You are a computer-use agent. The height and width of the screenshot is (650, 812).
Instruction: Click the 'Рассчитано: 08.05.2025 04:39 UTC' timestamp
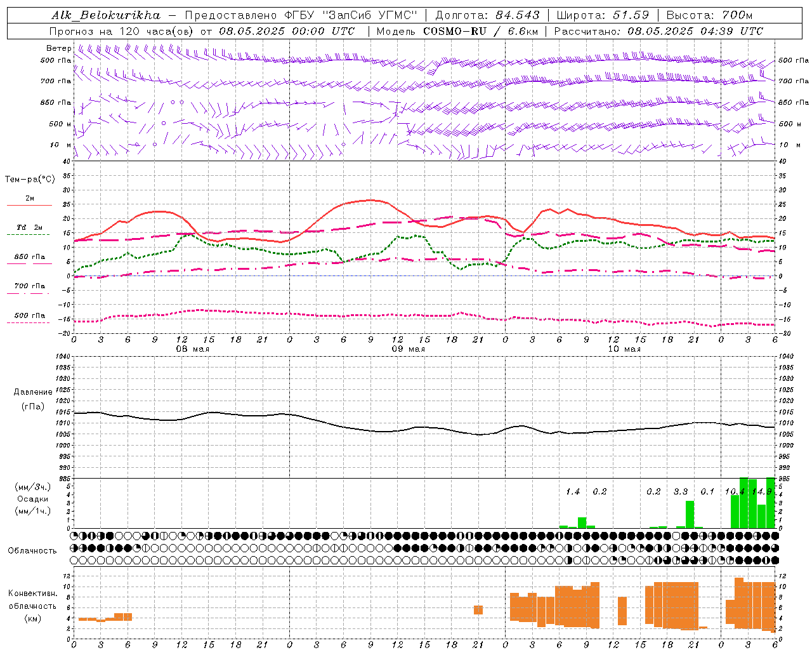[658, 31]
